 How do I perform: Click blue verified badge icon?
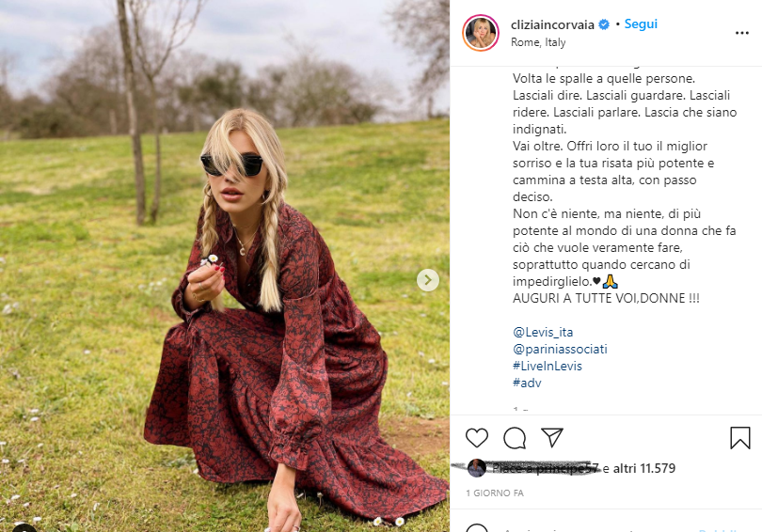click(x=604, y=24)
